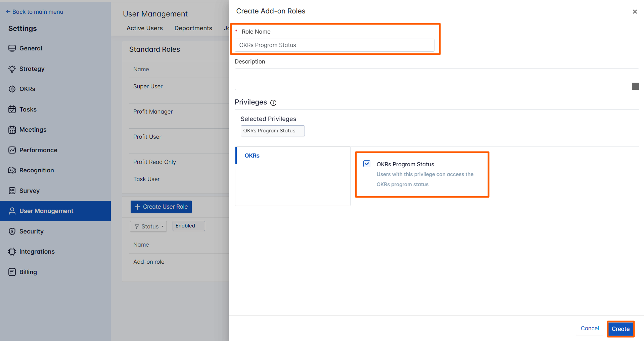Viewport: 644px width, 341px height.
Task: Click the Role Name input field
Action: [x=334, y=45]
